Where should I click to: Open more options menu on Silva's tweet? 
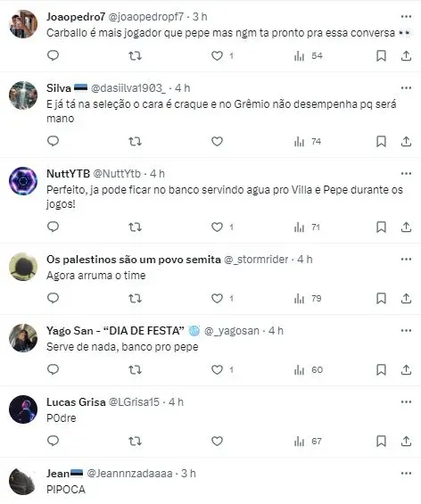point(406,87)
